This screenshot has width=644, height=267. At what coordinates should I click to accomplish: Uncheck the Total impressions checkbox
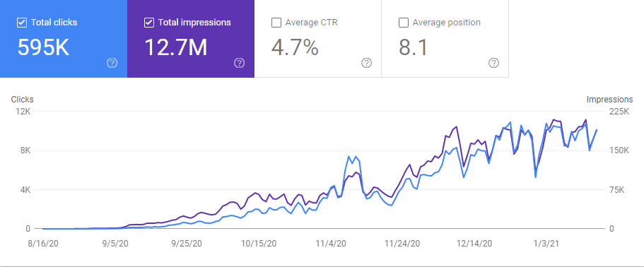point(149,23)
